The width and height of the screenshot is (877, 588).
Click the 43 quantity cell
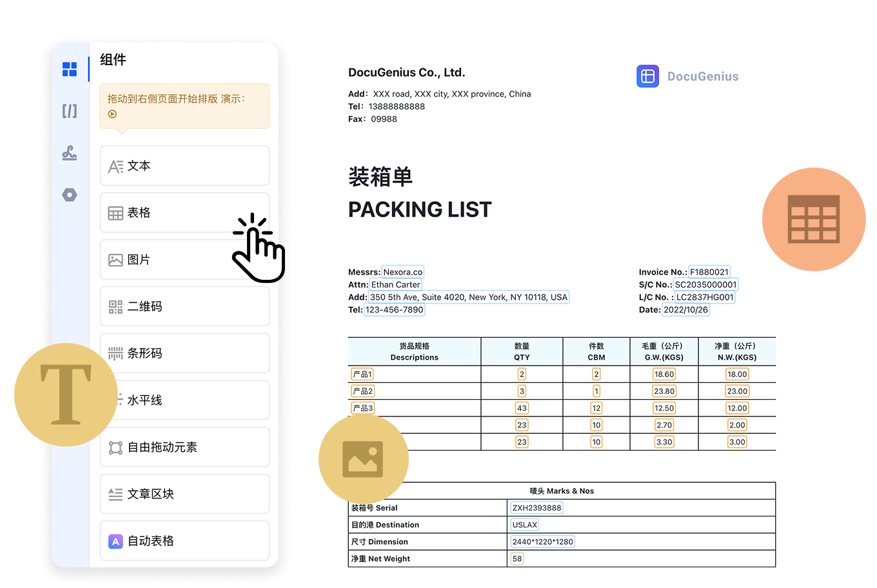522,408
